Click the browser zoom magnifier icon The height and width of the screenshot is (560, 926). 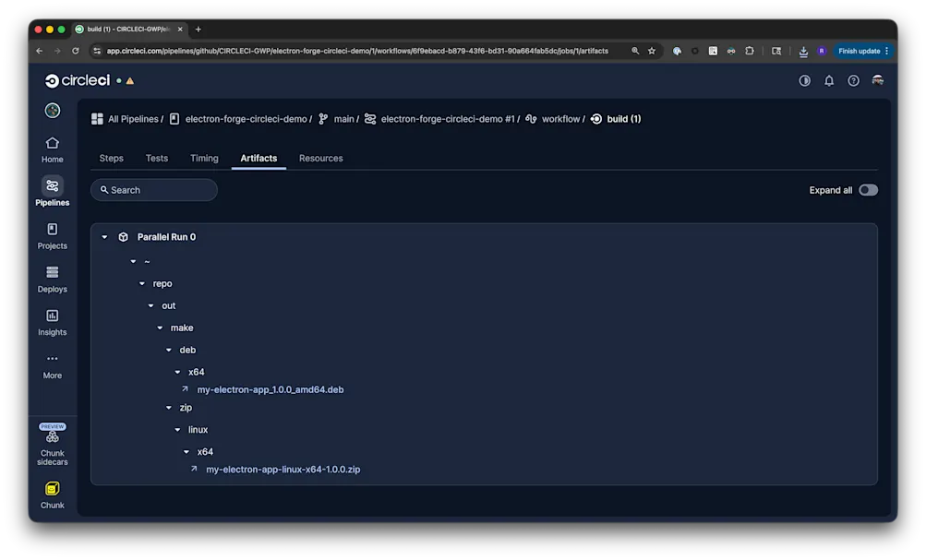pyautogui.click(x=635, y=52)
